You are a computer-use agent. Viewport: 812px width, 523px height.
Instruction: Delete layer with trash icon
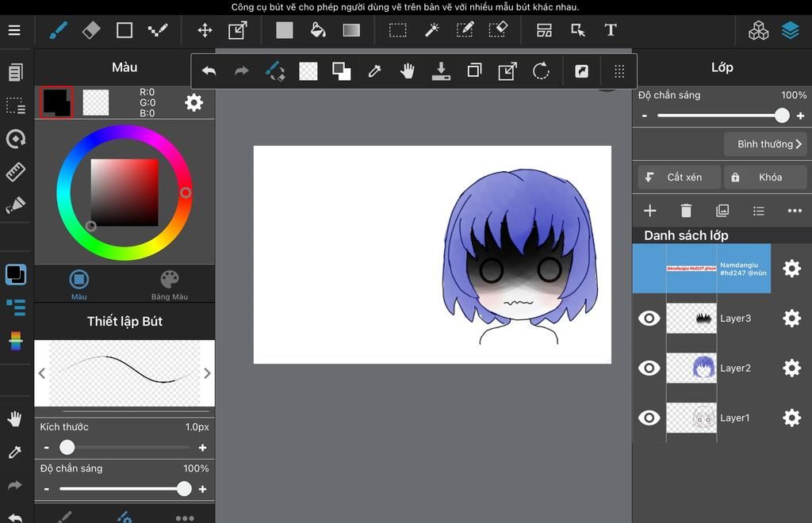[686, 211]
